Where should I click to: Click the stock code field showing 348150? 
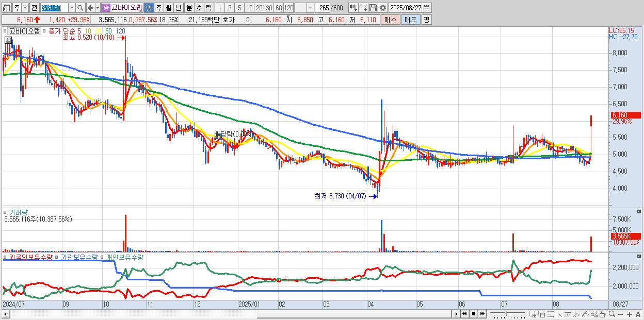click(54, 8)
